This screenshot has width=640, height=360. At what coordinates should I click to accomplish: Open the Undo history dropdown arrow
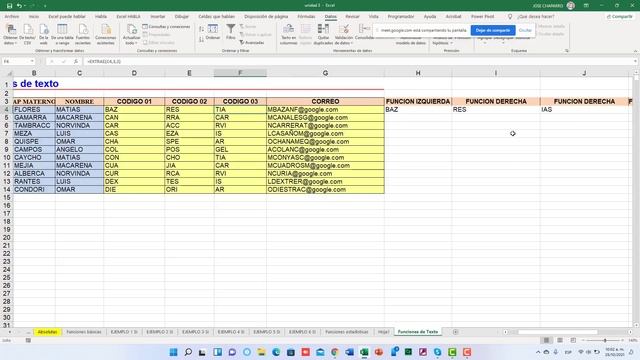pyautogui.click(x=24, y=6)
